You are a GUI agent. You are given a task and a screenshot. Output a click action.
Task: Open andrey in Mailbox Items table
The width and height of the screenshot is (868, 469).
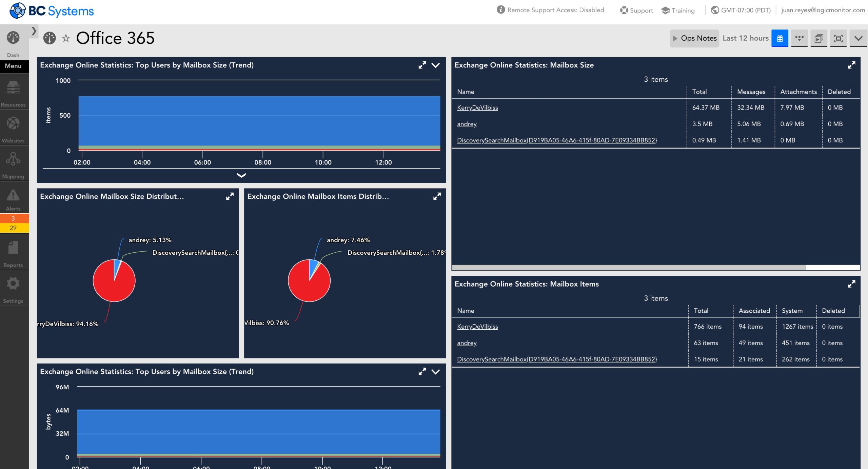click(467, 343)
